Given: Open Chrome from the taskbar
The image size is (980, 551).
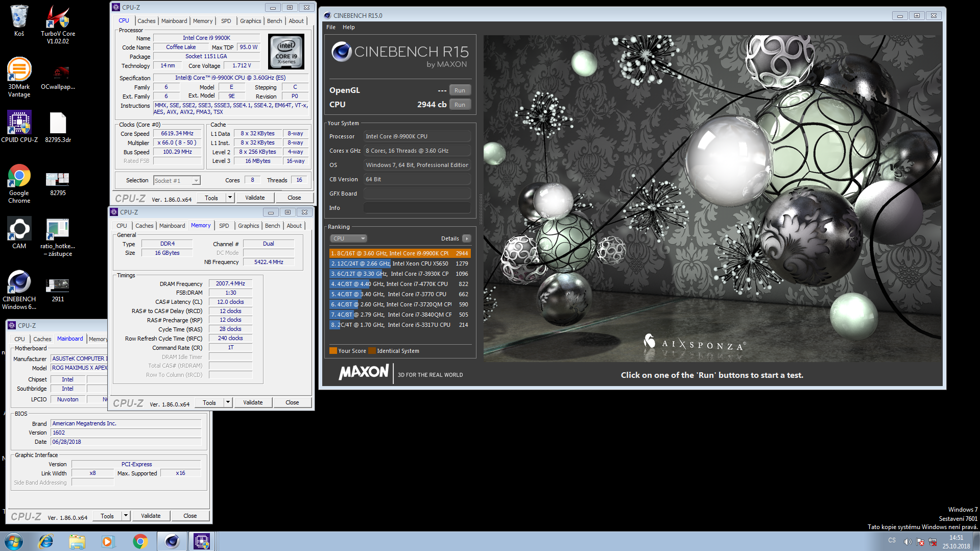Looking at the screenshot, I should coord(140,541).
